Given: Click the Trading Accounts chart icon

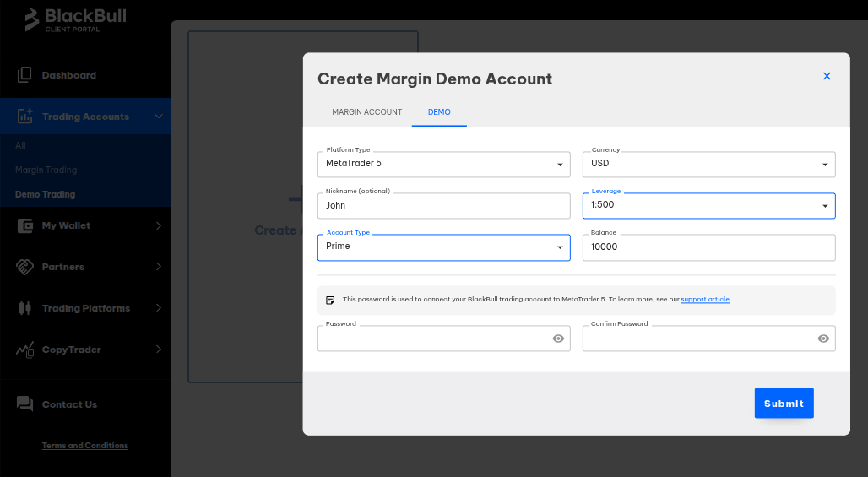Looking at the screenshot, I should point(25,117).
